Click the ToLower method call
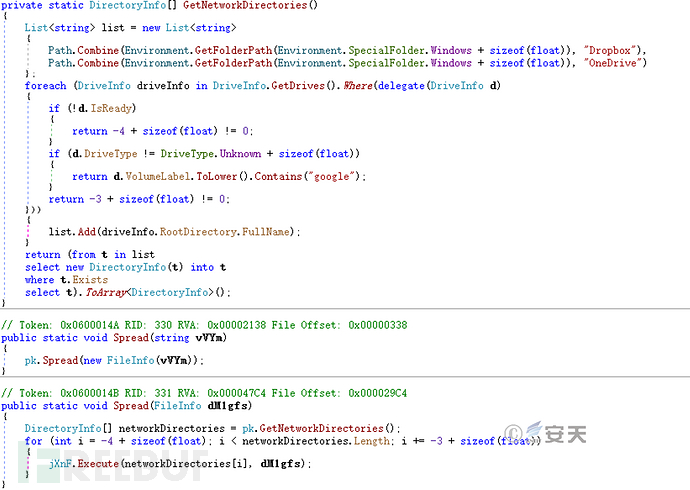690x490 pixels. pyautogui.click(x=217, y=176)
